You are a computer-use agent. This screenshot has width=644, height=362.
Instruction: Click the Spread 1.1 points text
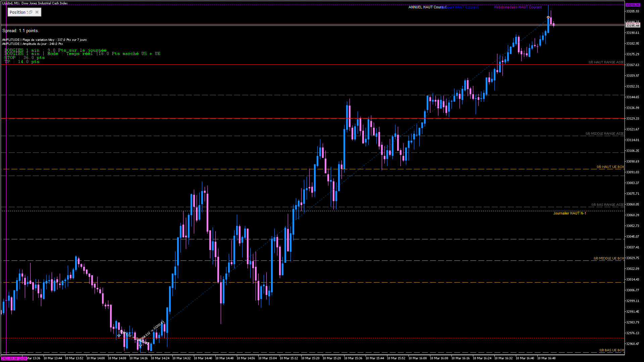click(21, 31)
